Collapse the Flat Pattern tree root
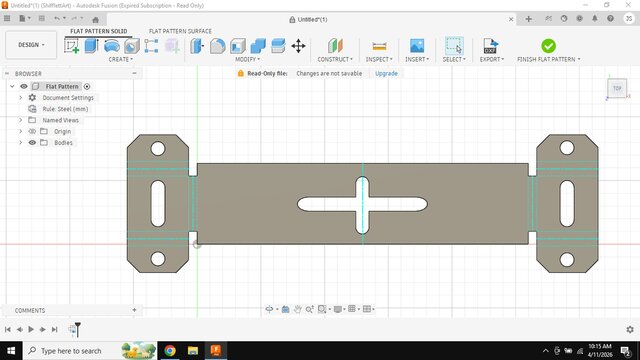 [12, 86]
